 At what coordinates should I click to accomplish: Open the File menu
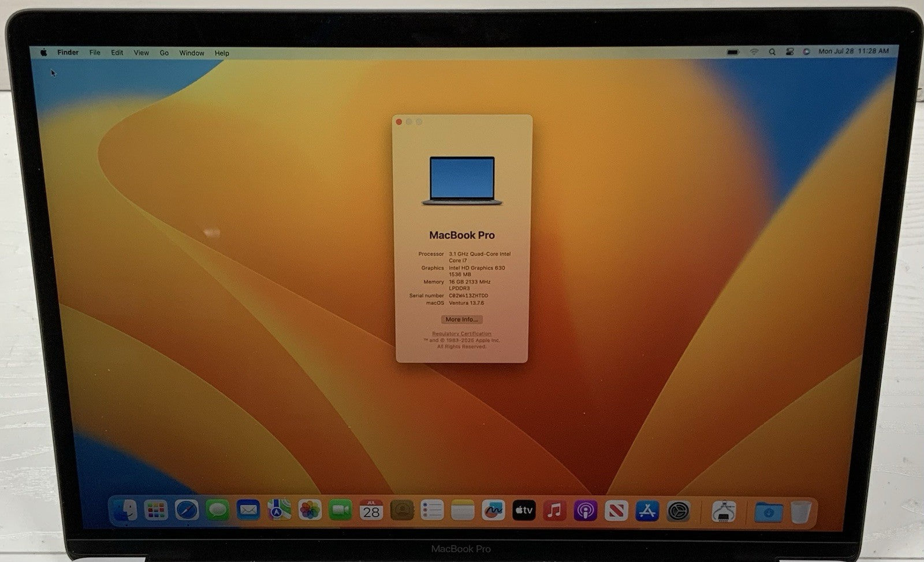[95, 53]
